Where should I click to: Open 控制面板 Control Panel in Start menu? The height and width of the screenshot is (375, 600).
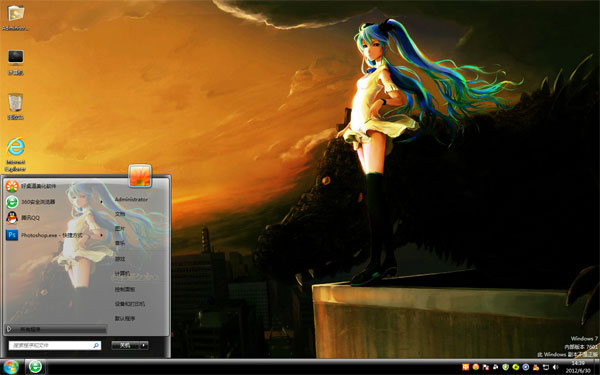[125, 289]
